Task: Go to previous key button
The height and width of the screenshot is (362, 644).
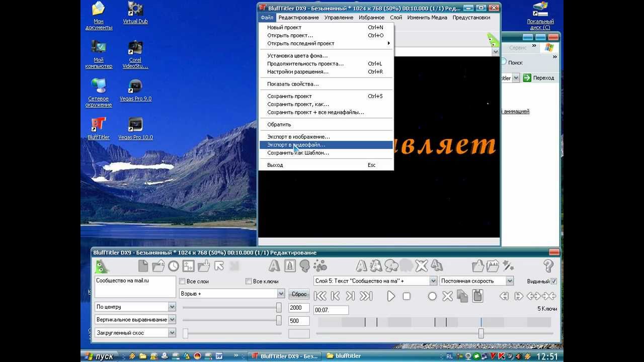Action: (x=335, y=296)
